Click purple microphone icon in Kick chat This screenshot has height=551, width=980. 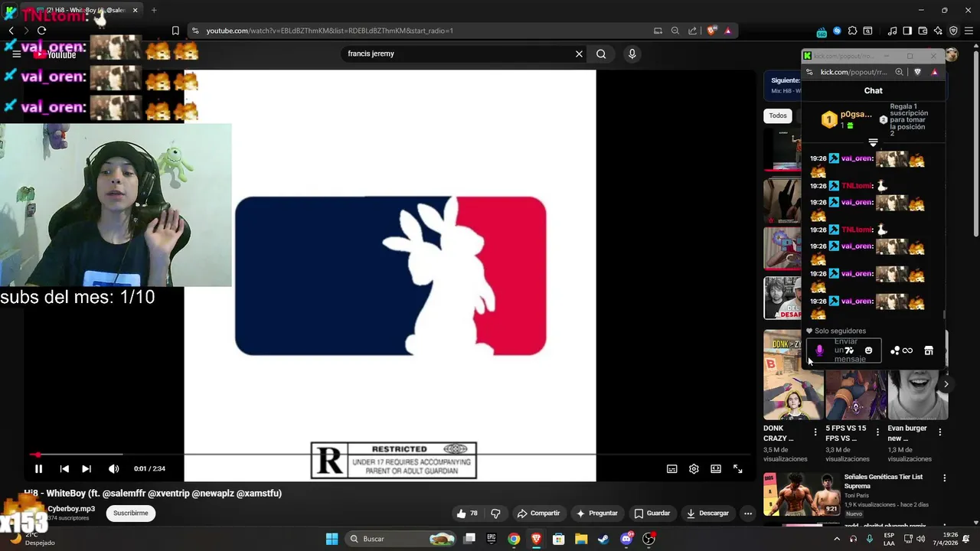[x=819, y=350]
